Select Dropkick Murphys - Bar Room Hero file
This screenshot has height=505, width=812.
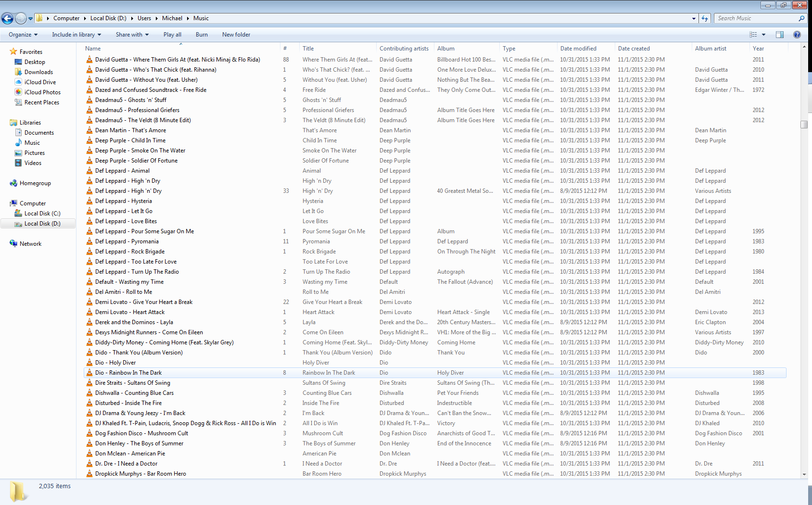[x=435, y=474]
